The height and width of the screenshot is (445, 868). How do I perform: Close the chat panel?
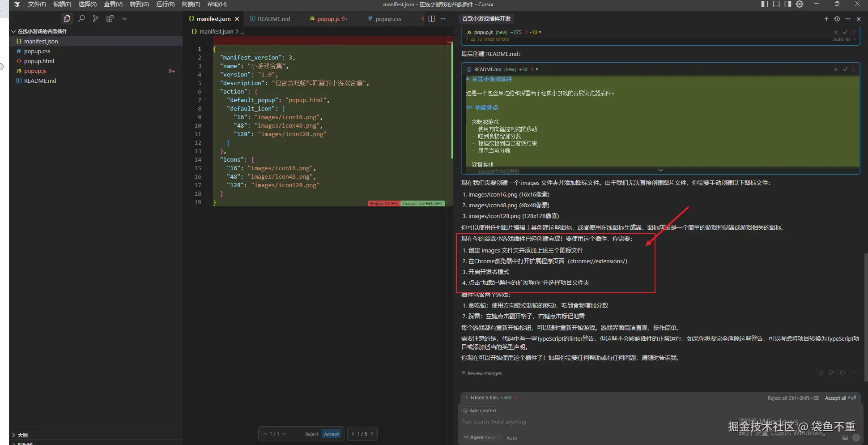point(859,19)
